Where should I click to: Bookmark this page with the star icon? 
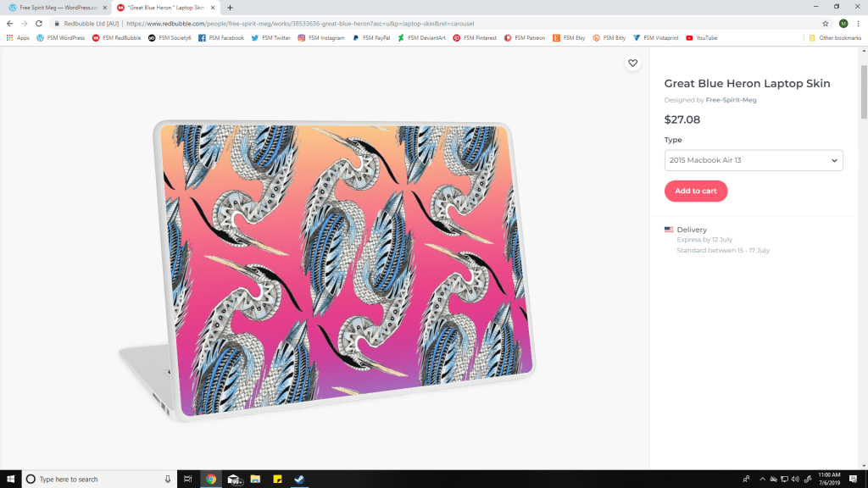click(826, 24)
